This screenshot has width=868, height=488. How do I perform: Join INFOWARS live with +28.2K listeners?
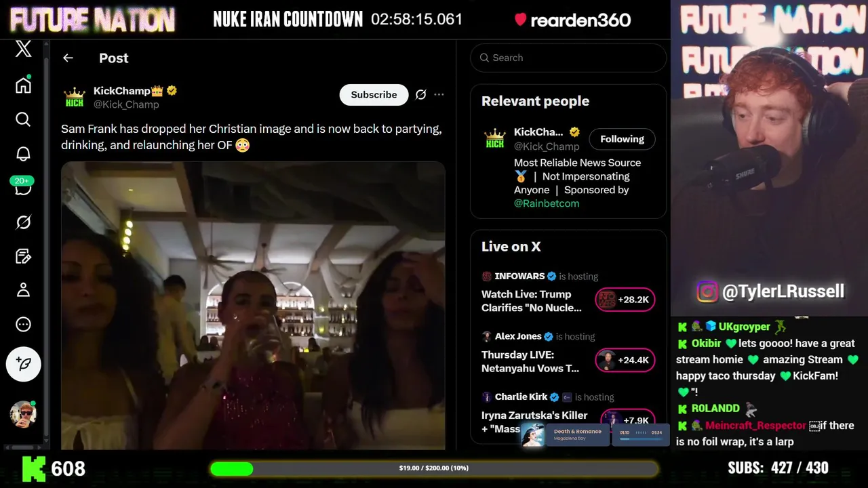pyautogui.click(x=625, y=300)
